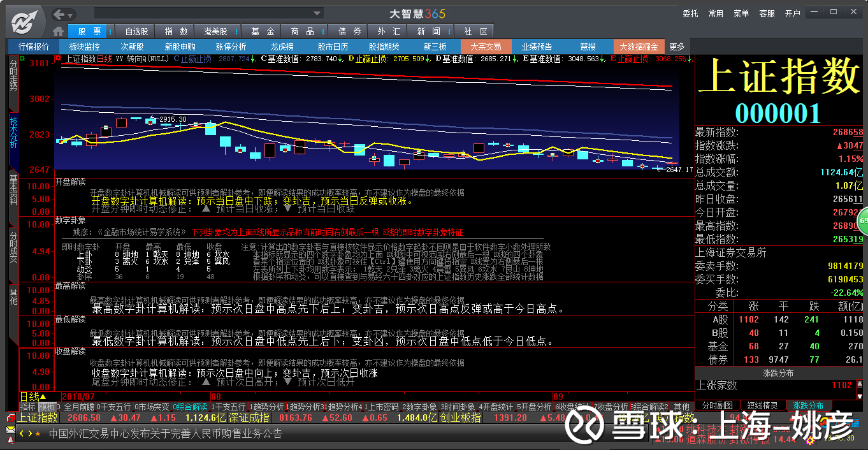
Task: Click the 大智慧 logo icon
Action: tap(25, 21)
